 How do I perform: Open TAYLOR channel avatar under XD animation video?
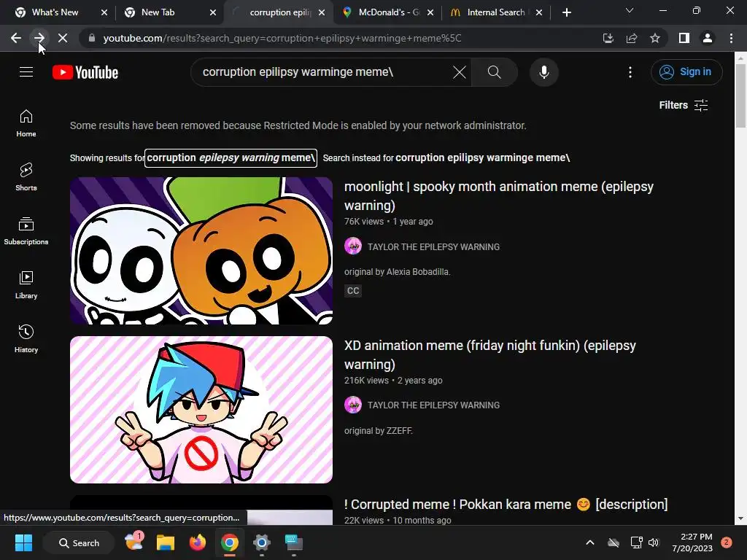tap(353, 405)
